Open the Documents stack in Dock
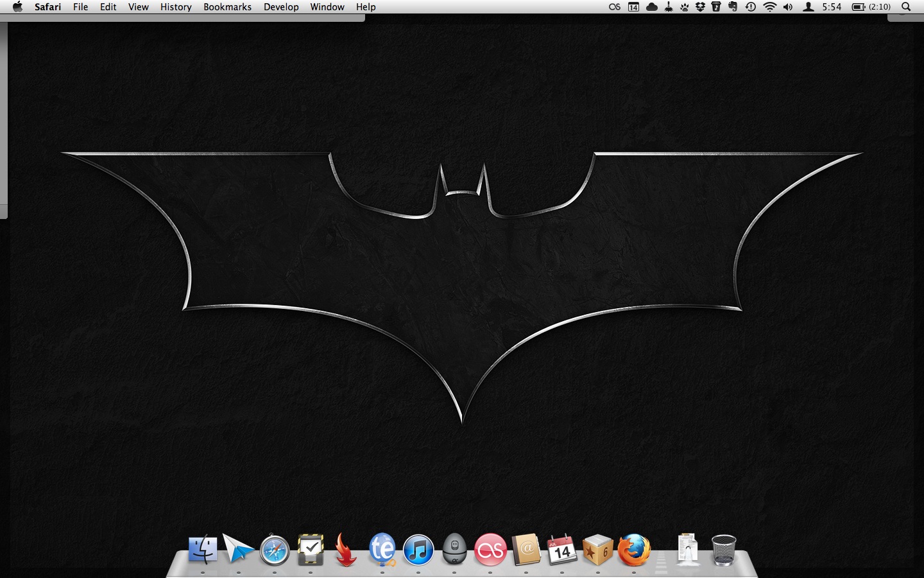This screenshot has width=924, height=578. pos(687,550)
